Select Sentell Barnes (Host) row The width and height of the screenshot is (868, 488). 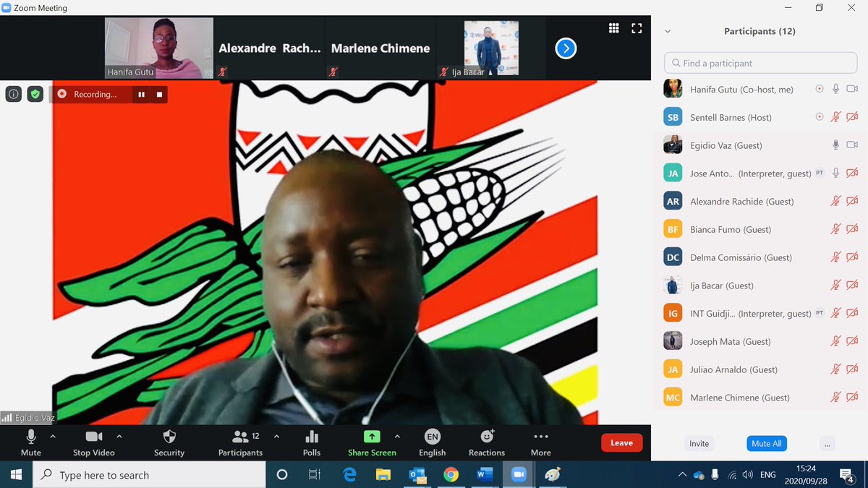tap(761, 117)
